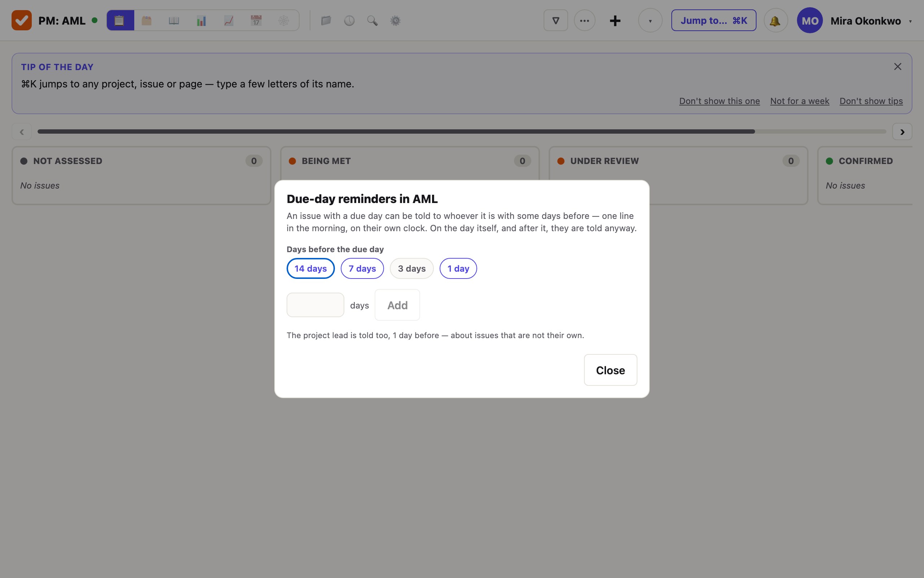The width and height of the screenshot is (924, 578).
Task: Expand the round dropdown beside the plus
Action: [x=650, y=21]
